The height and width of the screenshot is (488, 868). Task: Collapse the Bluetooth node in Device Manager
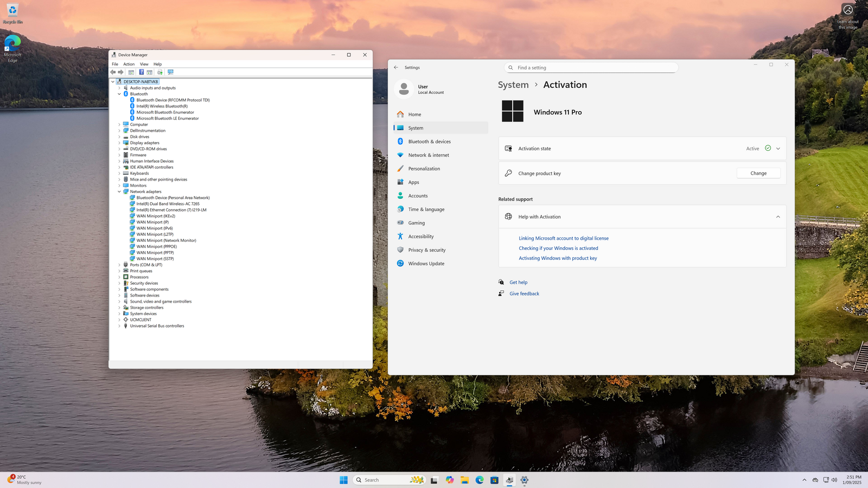[119, 94]
